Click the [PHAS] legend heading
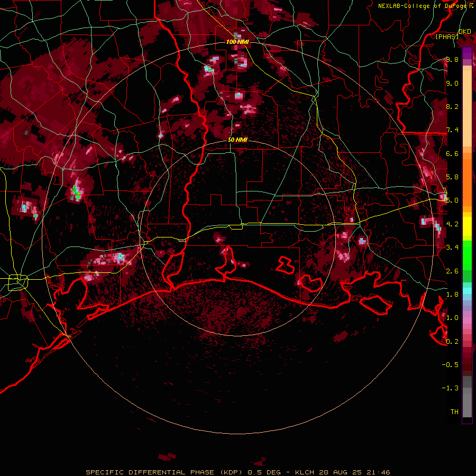The width and height of the screenshot is (476, 476). pos(447,36)
